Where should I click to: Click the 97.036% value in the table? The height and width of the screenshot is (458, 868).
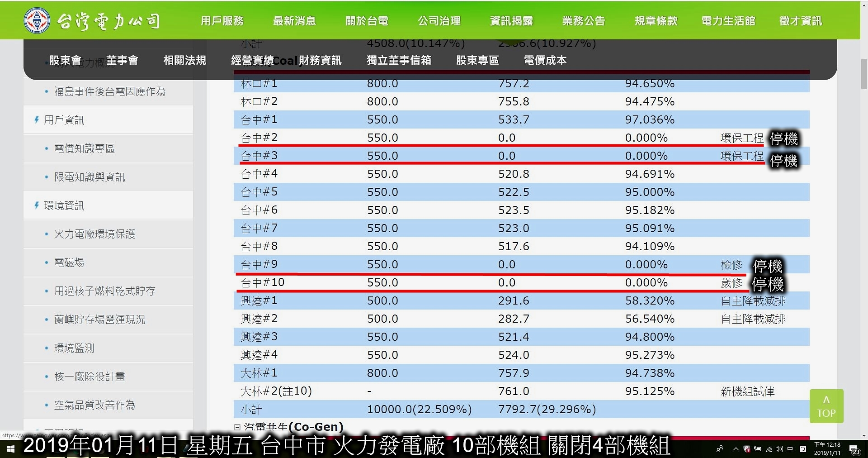tap(650, 119)
